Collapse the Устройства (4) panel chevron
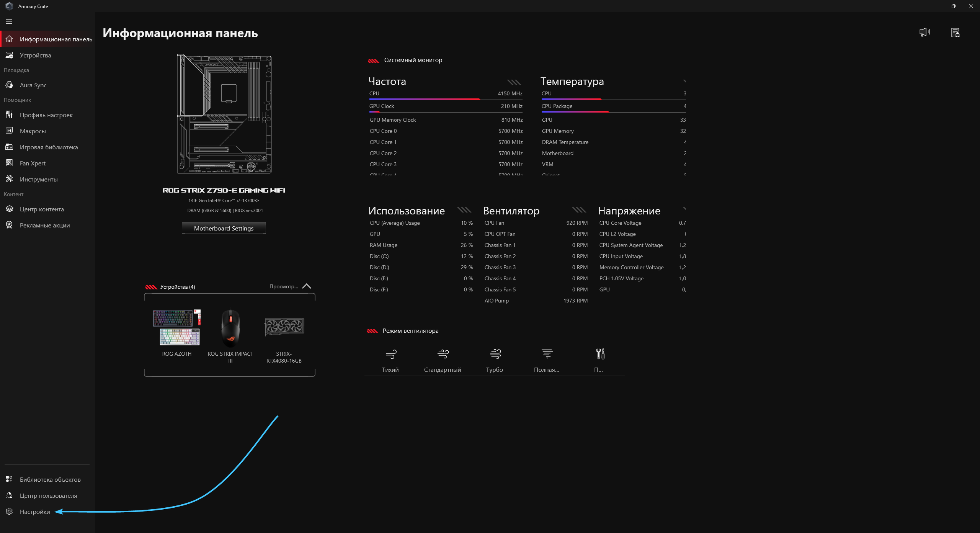 (307, 286)
